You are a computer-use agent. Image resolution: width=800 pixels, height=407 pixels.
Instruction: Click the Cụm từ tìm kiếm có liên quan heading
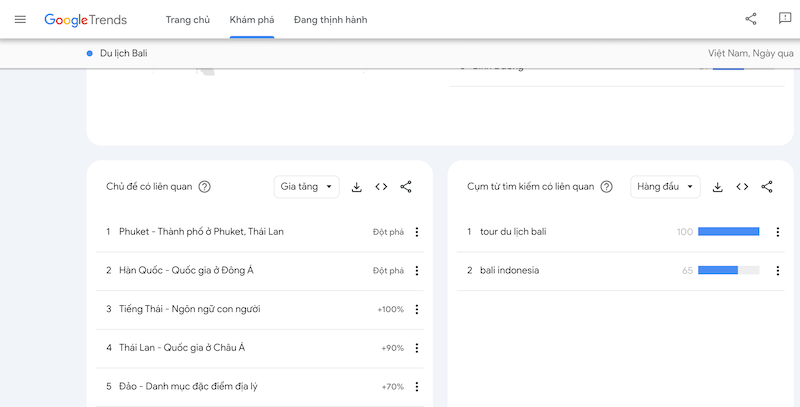click(x=531, y=187)
